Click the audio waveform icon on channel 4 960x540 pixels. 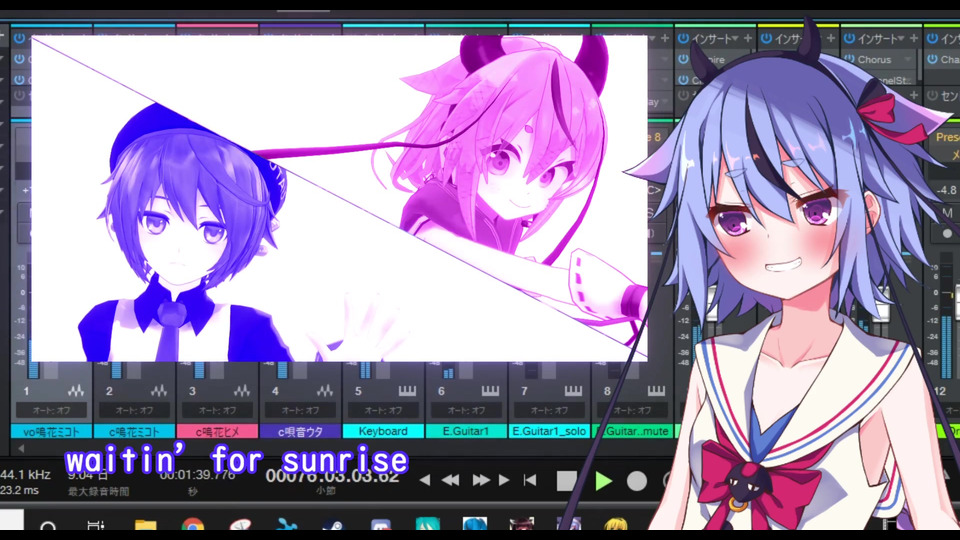tap(325, 391)
